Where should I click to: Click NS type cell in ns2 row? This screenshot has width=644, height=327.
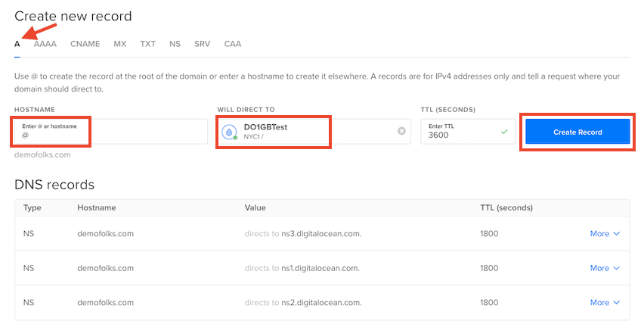28,303
